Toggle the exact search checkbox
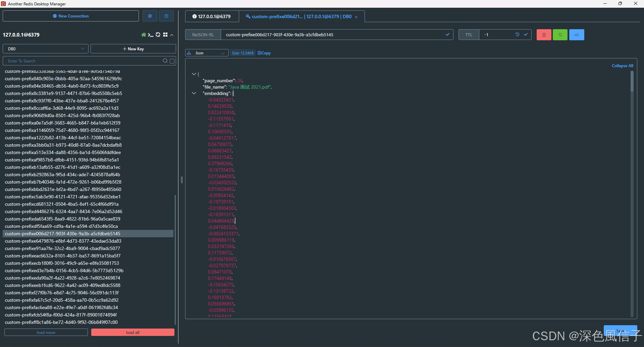Viewport: 644px width, 347px height. pyautogui.click(x=172, y=61)
